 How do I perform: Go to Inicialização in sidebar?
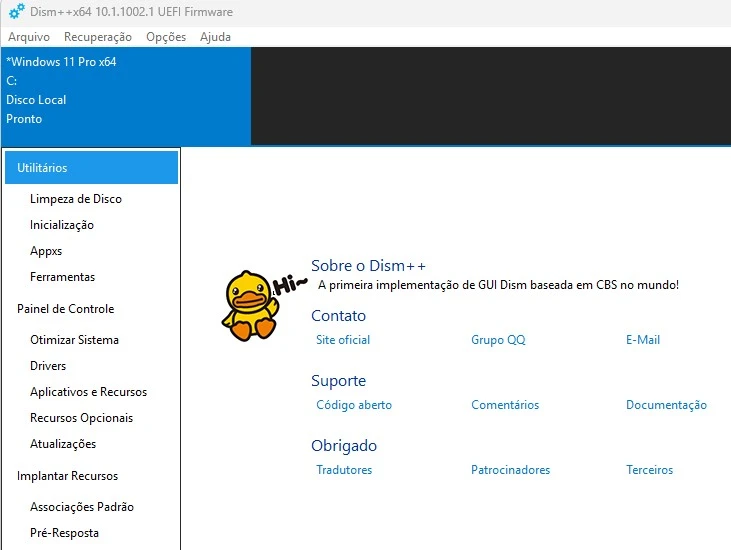62,225
